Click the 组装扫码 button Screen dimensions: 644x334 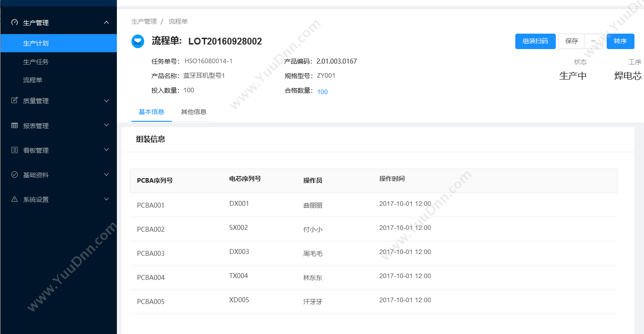pyautogui.click(x=535, y=41)
